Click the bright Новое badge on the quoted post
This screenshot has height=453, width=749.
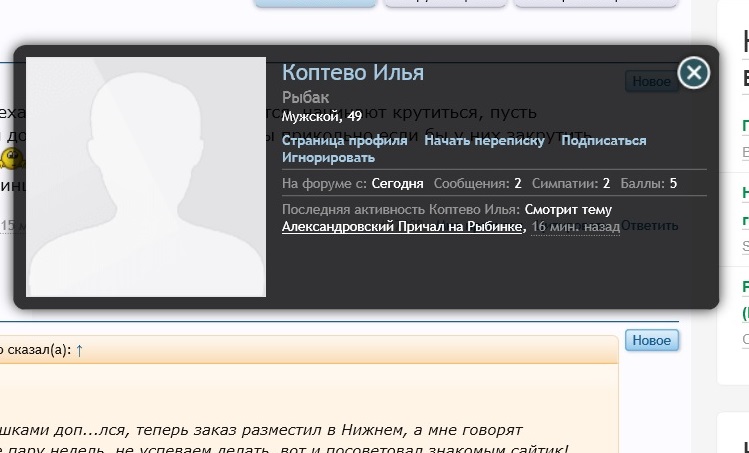click(x=651, y=341)
